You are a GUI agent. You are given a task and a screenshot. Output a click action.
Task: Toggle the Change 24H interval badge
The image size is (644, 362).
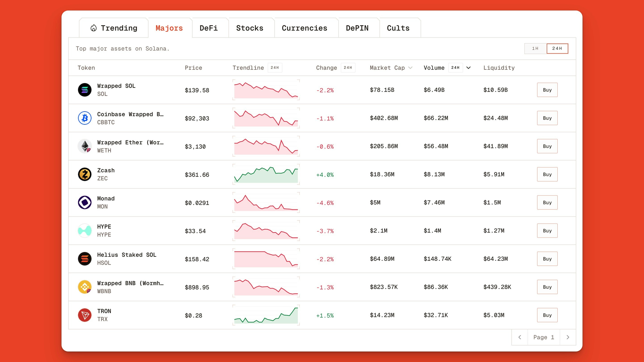coord(348,68)
